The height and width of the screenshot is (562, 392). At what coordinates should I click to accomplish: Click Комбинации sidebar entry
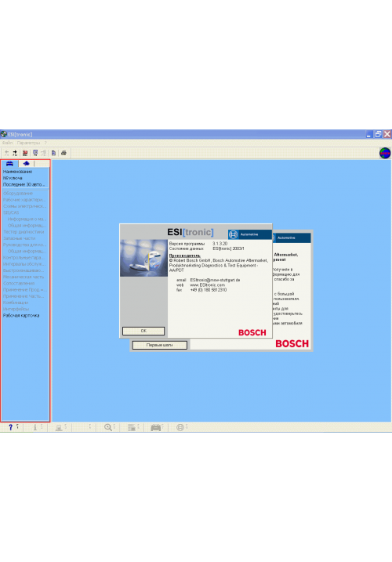(x=16, y=303)
